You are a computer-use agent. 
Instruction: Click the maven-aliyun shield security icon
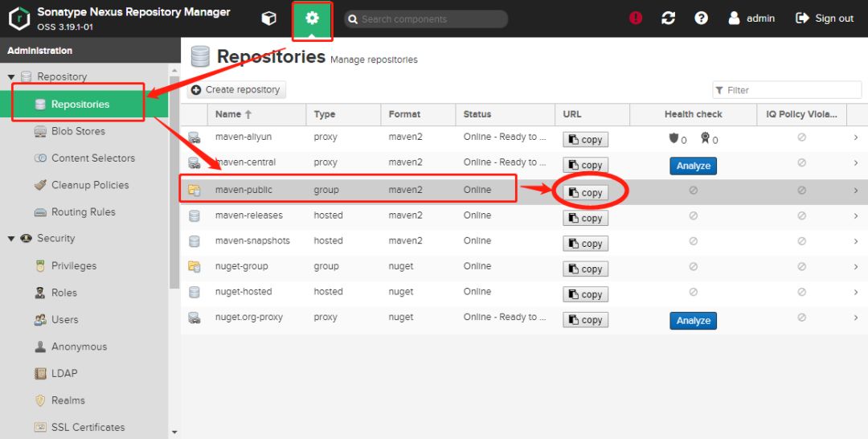tap(674, 137)
